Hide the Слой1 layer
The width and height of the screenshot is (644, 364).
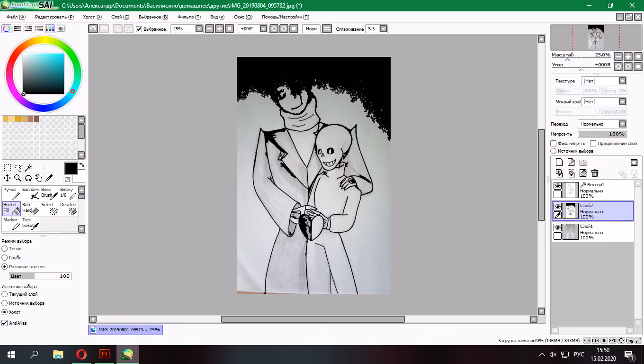point(557,227)
